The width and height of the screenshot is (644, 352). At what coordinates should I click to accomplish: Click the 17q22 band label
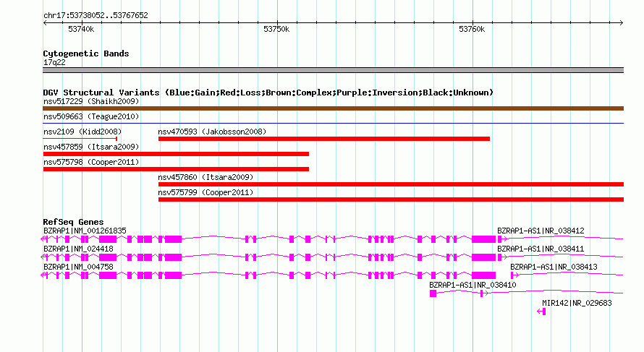pos(54,62)
